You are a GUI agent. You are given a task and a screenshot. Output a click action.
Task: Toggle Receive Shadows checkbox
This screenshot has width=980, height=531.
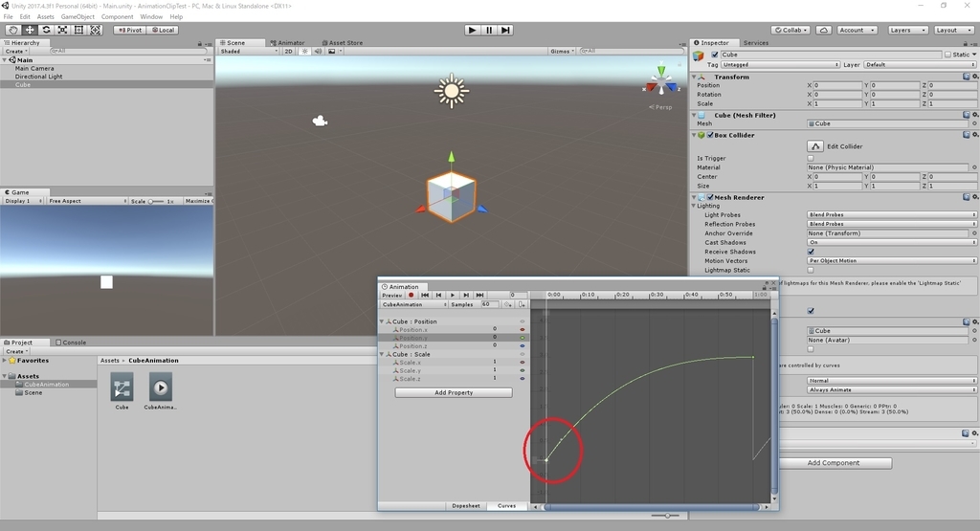pos(811,252)
